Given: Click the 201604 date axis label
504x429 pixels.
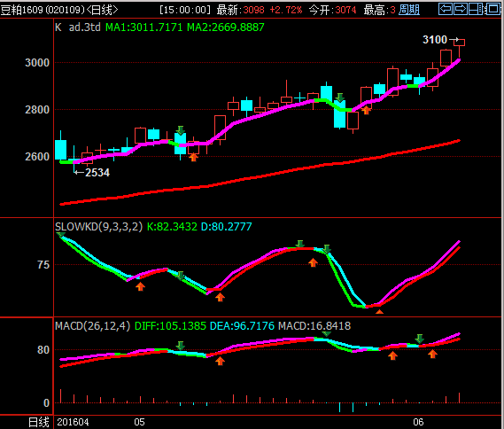Looking at the screenshot, I should click(x=73, y=422).
